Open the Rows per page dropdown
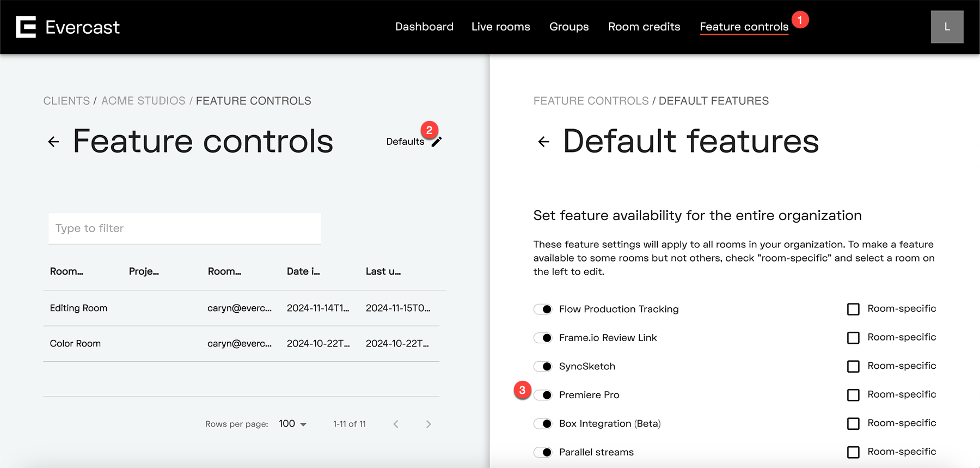This screenshot has height=468, width=980. pos(293,424)
